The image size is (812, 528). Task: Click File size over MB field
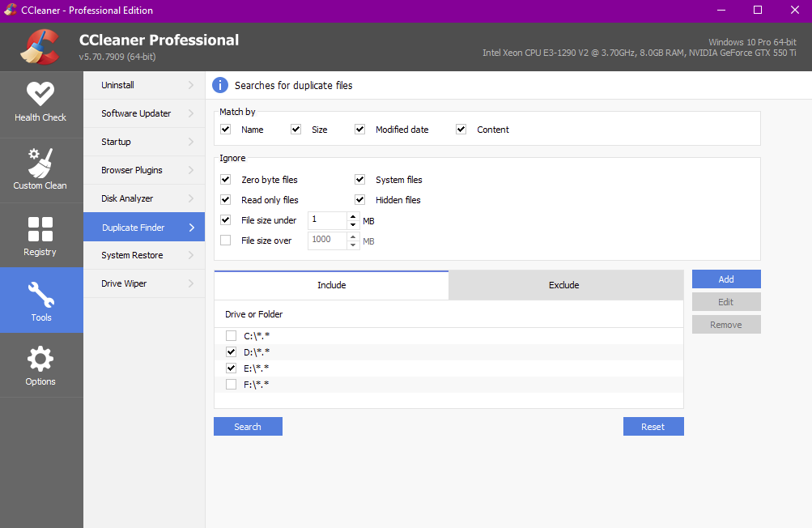pyautogui.click(x=327, y=241)
